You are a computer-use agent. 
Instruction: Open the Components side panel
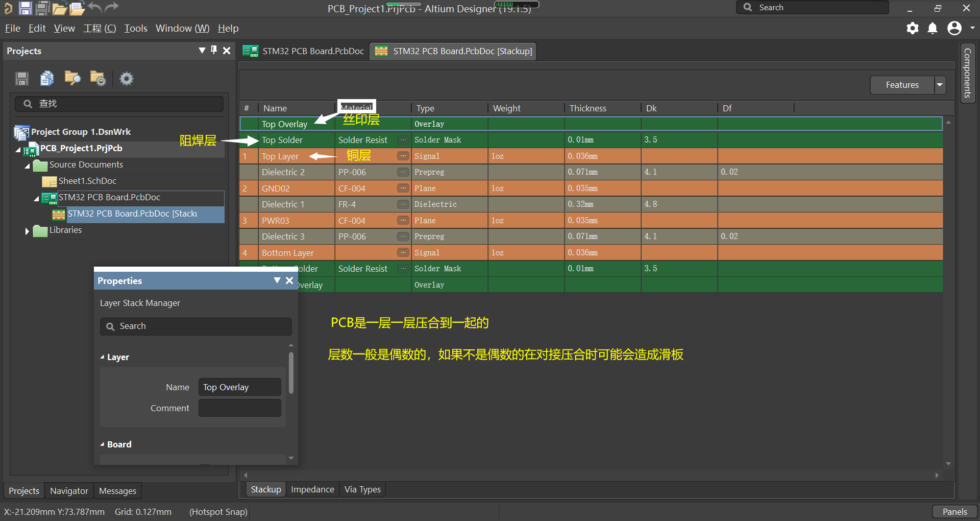point(967,73)
